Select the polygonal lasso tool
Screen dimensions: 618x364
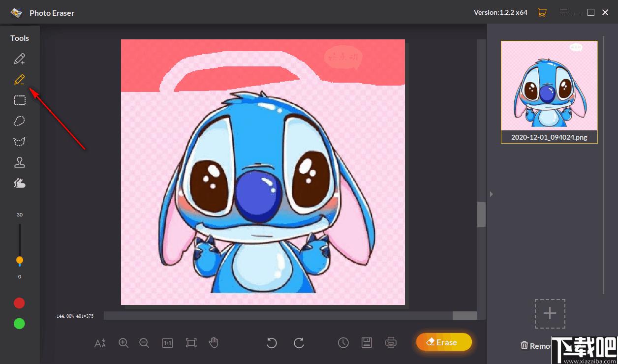pos(19,142)
